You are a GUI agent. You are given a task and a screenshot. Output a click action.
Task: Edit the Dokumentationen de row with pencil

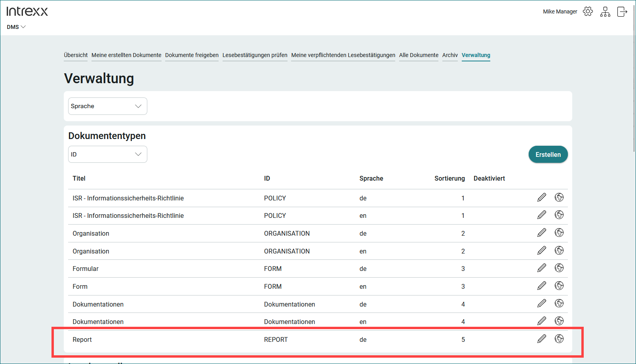coord(542,303)
